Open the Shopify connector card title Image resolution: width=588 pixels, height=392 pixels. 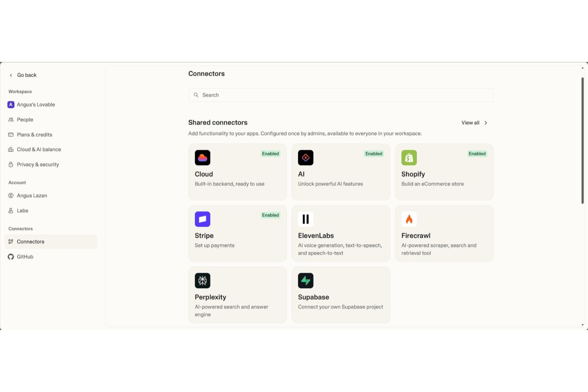click(x=413, y=174)
